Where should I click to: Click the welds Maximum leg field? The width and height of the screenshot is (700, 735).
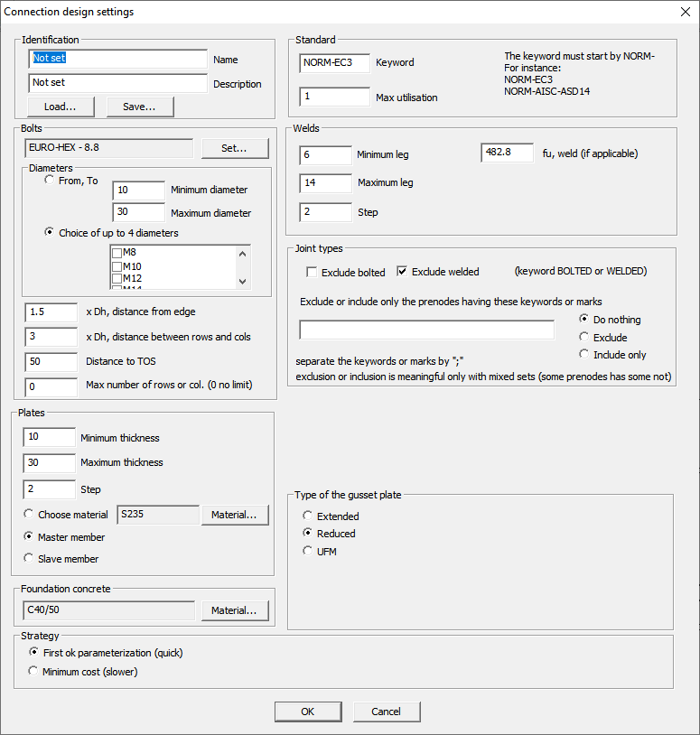(x=326, y=183)
